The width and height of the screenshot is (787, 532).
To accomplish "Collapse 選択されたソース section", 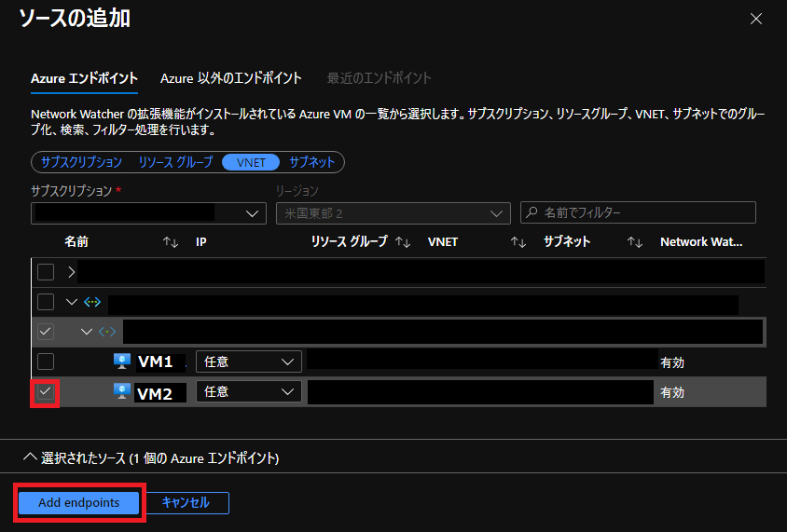I will pyautogui.click(x=30, y=457).
